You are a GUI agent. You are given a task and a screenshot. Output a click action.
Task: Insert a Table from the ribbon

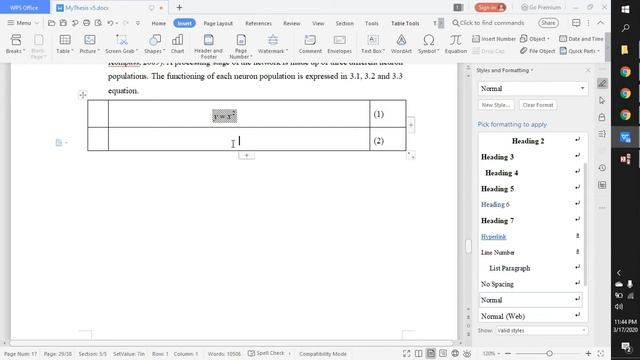pos(65,44)
